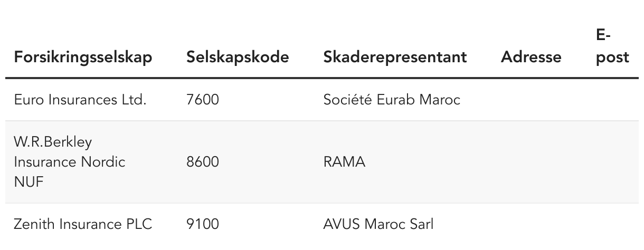Click the Euro Insurances Ltd. cell
The height and width of the screenshot is (250, 644).
point(80,100)
